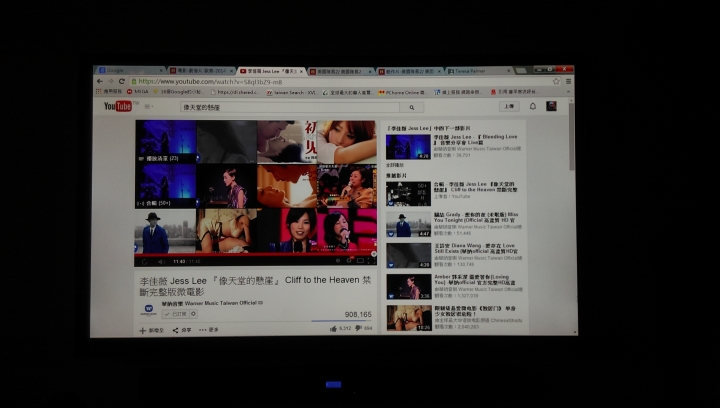The height and width of the screenshot is (408, 720).
Task: Expand the bookmarks bar overflow arrow
Action: coord(568,92)
